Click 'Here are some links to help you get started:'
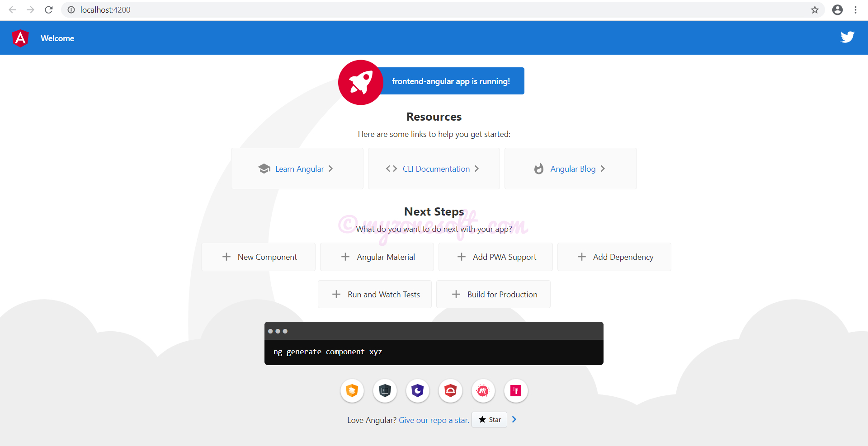The width and height of the screenshot is (868, 446). 434,134
